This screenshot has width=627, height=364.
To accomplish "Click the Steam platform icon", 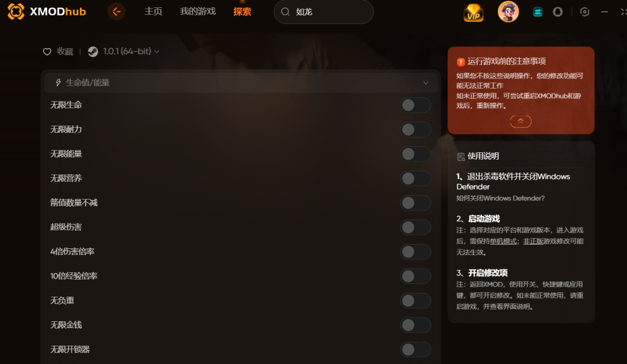I will pyautogui.click(x=93, y=51).
